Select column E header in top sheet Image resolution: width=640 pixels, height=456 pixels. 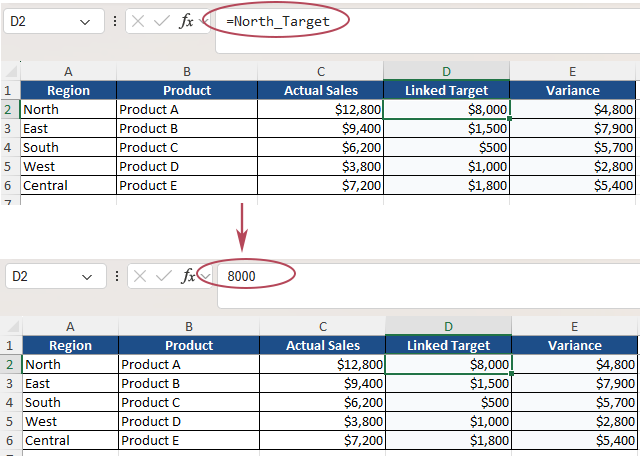[573, 71]
